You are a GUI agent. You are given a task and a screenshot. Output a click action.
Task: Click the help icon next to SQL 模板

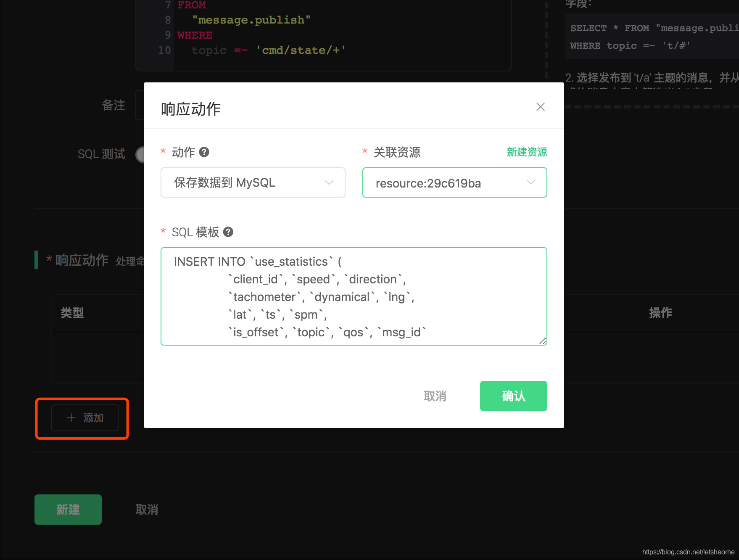[228, 232]
